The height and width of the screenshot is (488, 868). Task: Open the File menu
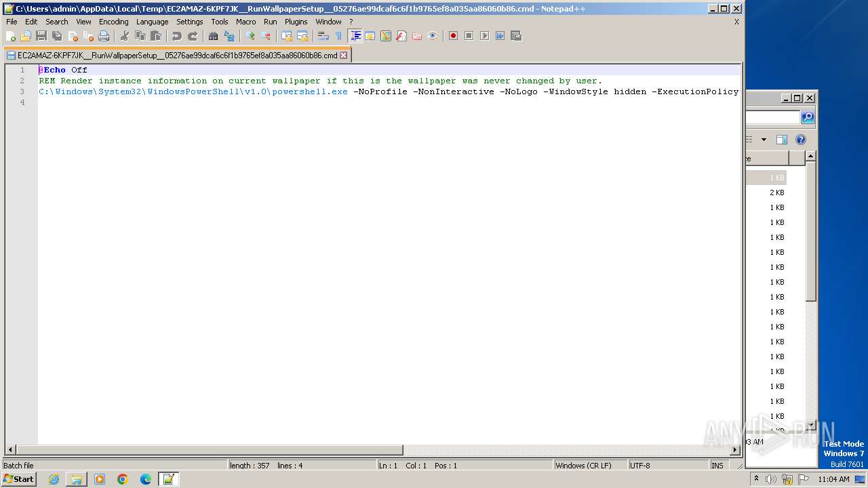(x=12, y=22)
